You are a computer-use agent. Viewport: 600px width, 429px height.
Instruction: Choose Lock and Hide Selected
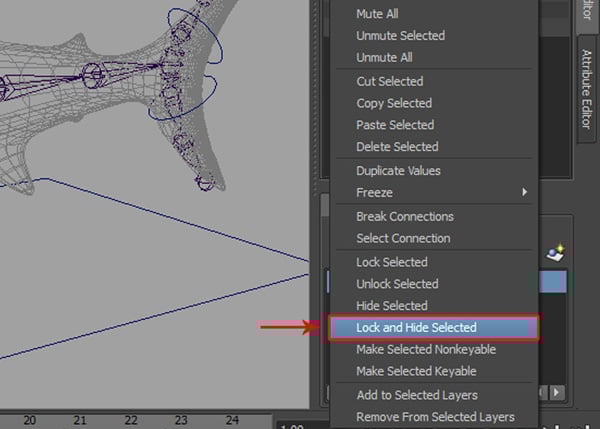click(x=434, y=328)
